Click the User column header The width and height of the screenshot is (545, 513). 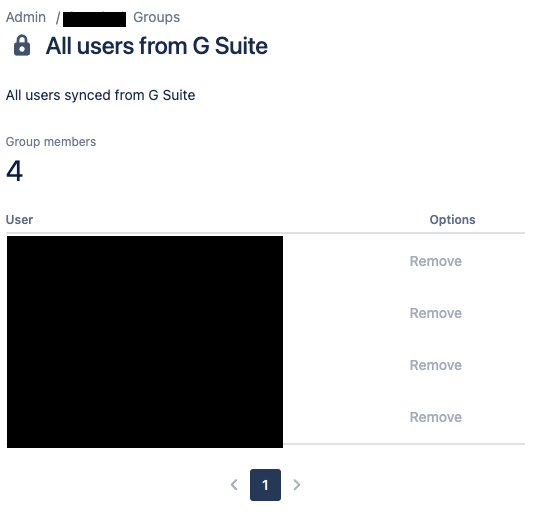pos(19,220)
